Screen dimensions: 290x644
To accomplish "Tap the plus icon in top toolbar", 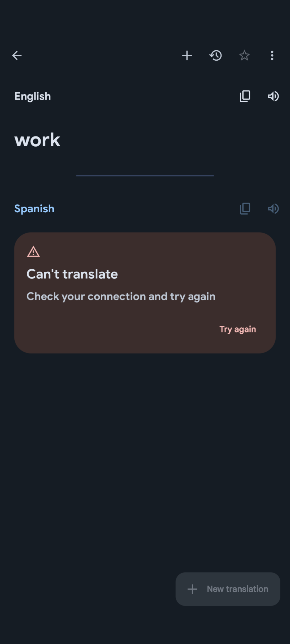I will tap(187, 55).
